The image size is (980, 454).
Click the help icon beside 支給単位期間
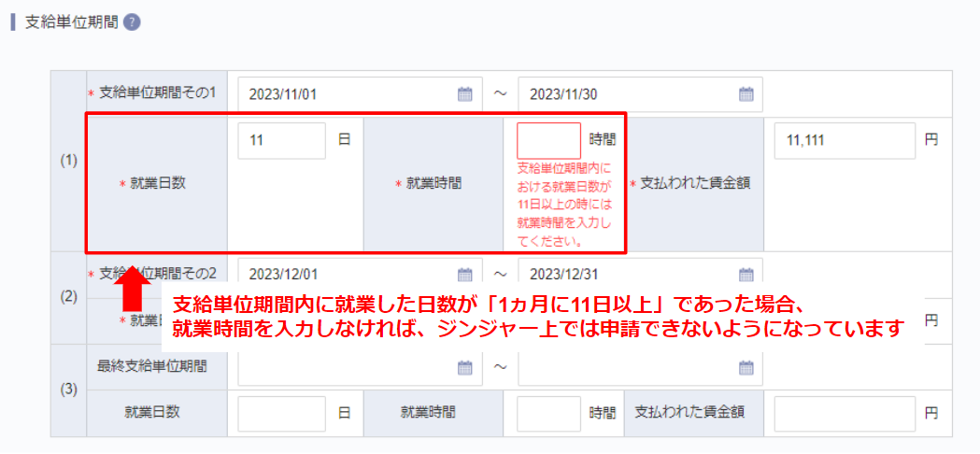[132, 22]
